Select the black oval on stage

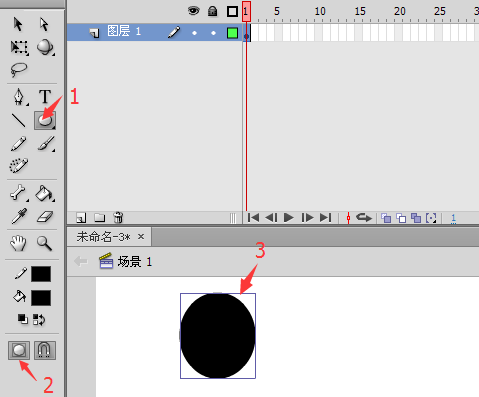(x=218, y=336)
